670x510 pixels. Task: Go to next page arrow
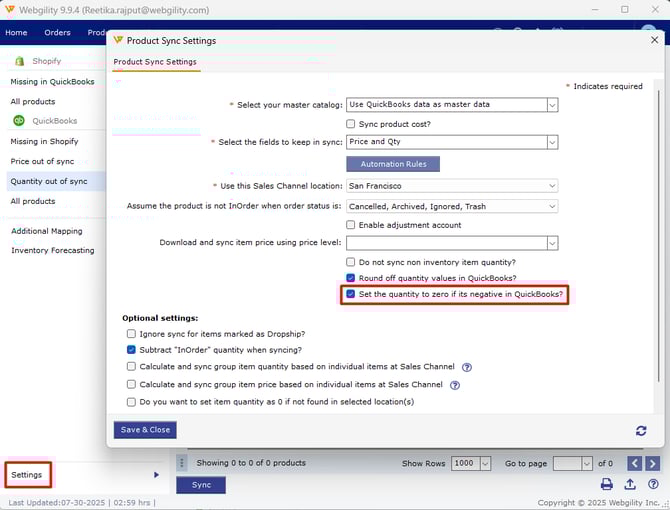tap(652, 463)
